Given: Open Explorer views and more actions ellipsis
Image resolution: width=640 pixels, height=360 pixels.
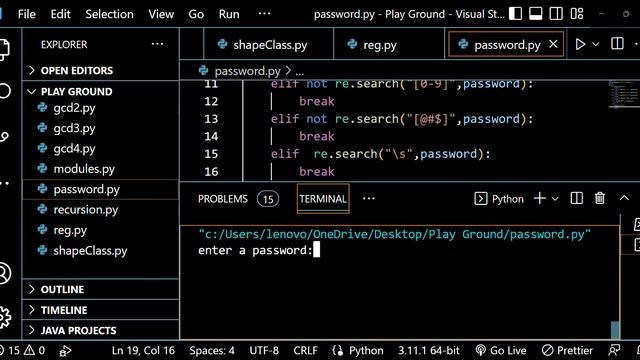Looking at the screenshot, I should [x=157, y=44].
